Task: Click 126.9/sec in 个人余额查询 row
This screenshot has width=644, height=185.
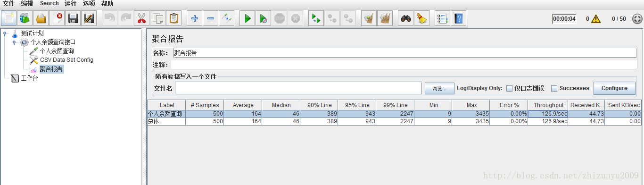Action: click(548, 114)
